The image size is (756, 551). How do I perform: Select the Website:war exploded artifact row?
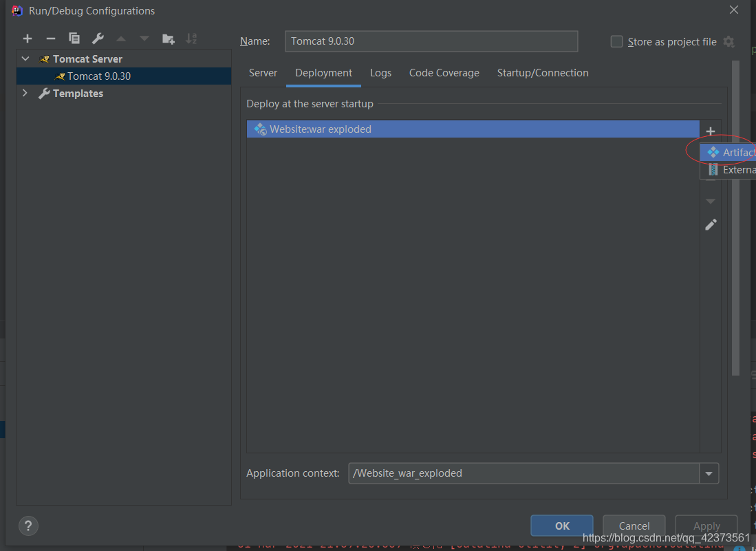[473, 129]
